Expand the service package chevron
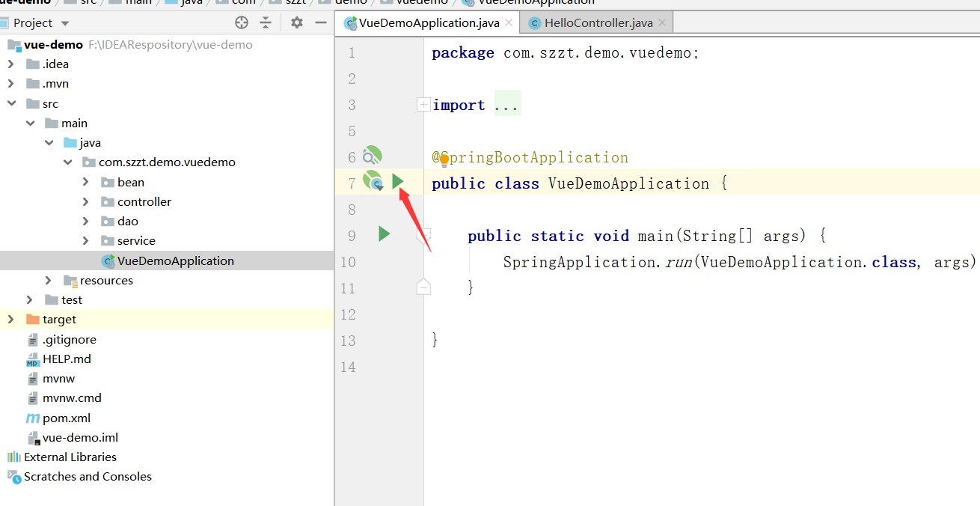This screenshot has height=506, width=980. click(86, 241)
